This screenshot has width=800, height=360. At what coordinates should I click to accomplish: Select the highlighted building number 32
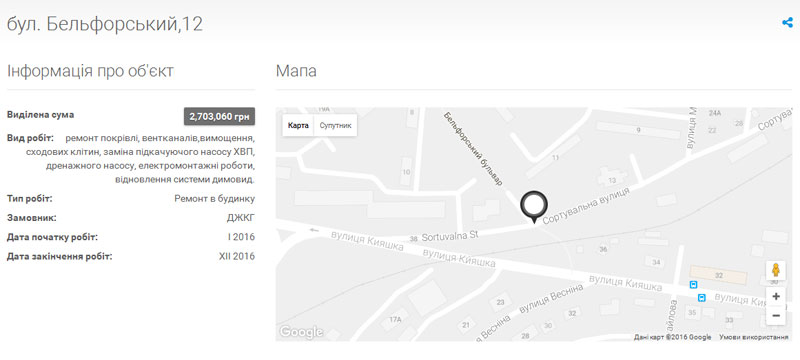718,275
